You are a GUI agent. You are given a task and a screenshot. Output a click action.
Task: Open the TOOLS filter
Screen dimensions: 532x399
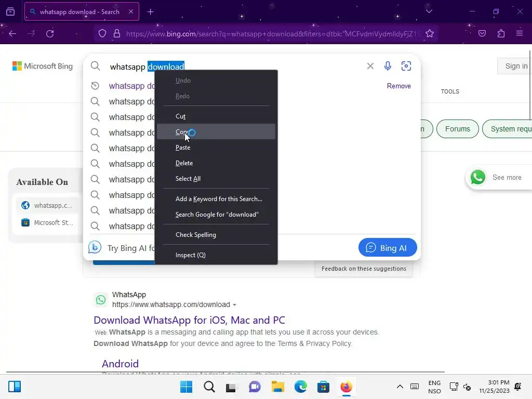click(x=450, y=91)
